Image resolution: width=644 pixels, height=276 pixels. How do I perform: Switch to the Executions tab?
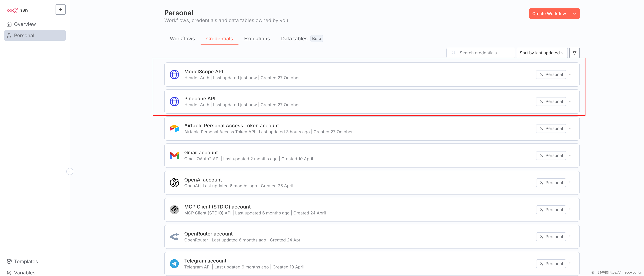(x=257, y=39)
